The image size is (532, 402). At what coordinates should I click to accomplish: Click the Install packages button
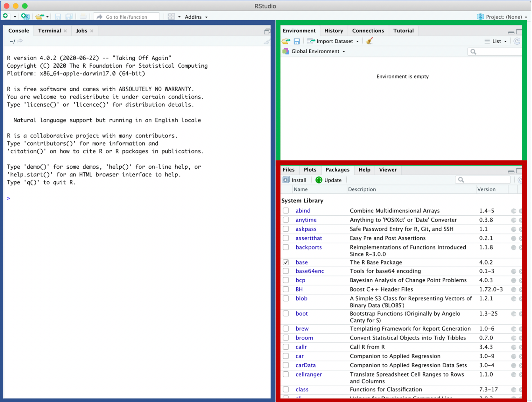pyautogui.click(x=295, y=180)
